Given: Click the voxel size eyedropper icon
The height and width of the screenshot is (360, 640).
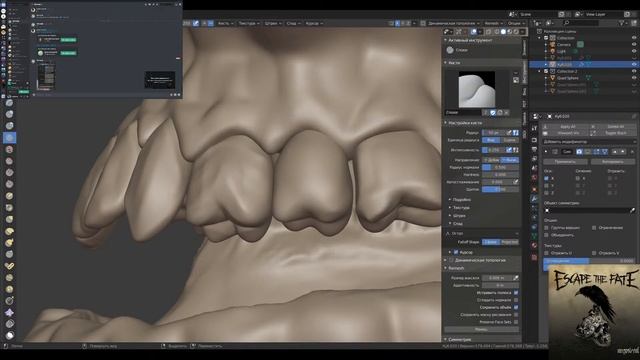Looking at the screenshot, I should click(516, 278).
